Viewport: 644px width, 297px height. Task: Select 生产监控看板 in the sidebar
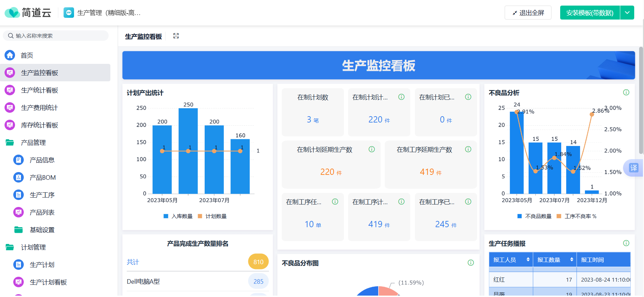point(55,73)
